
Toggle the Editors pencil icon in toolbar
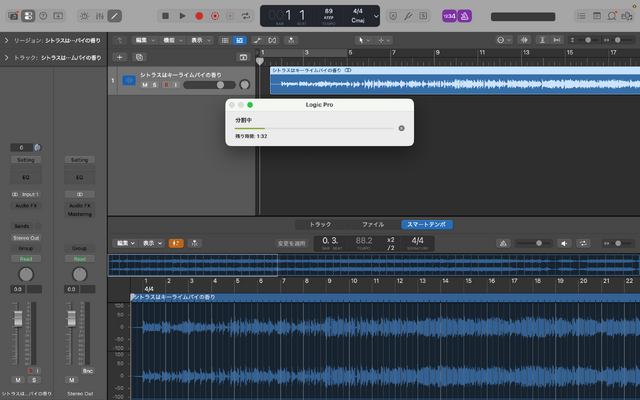pos(115,16)
